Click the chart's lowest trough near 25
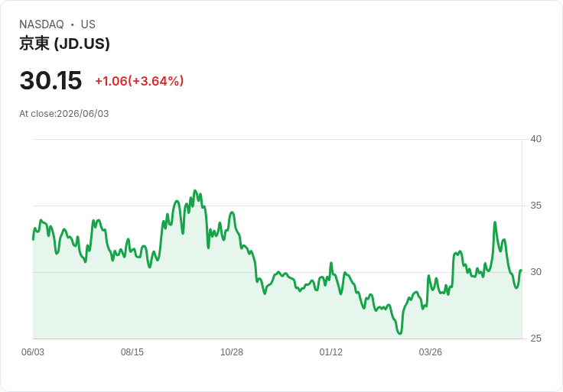Image resolution: width=563 pixels, height=392 pixels. point(400,333)
